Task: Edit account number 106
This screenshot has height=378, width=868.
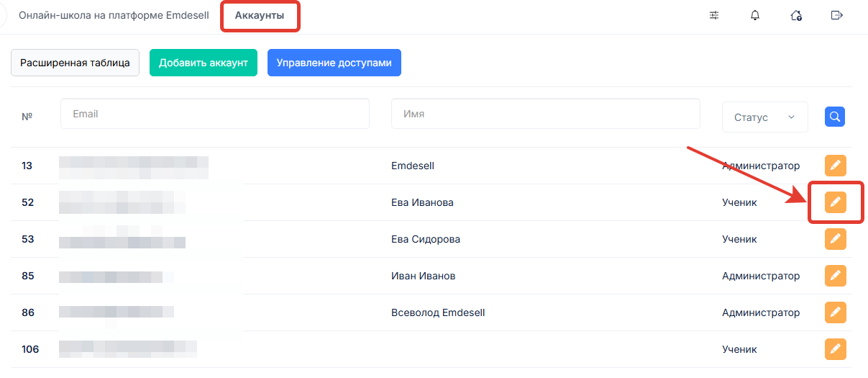Action: coord(835,349)
